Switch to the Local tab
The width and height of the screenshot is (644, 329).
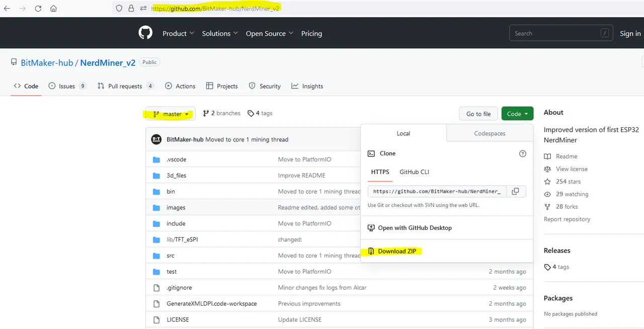point(404,133)
